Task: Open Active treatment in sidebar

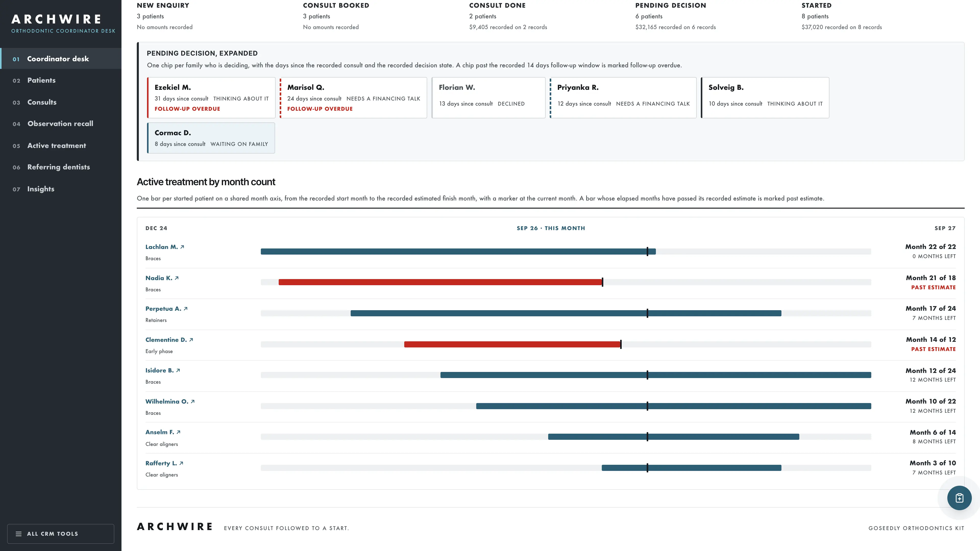Action: point(61,145)
